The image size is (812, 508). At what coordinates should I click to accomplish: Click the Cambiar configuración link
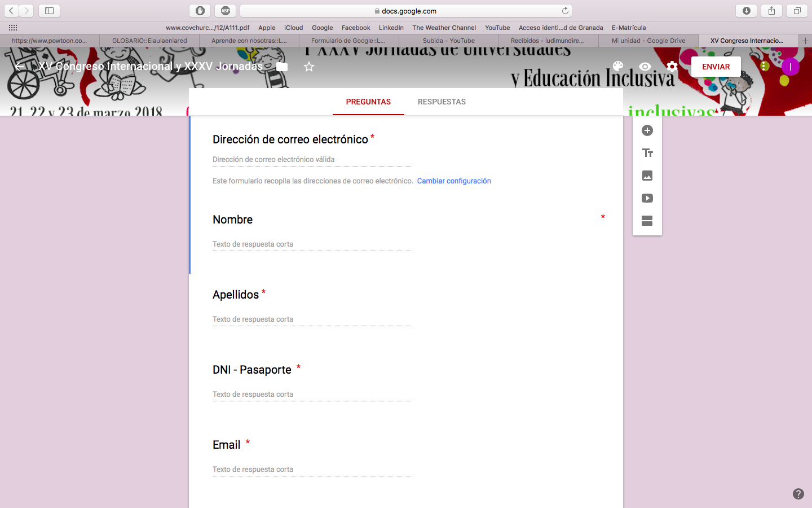454,181
